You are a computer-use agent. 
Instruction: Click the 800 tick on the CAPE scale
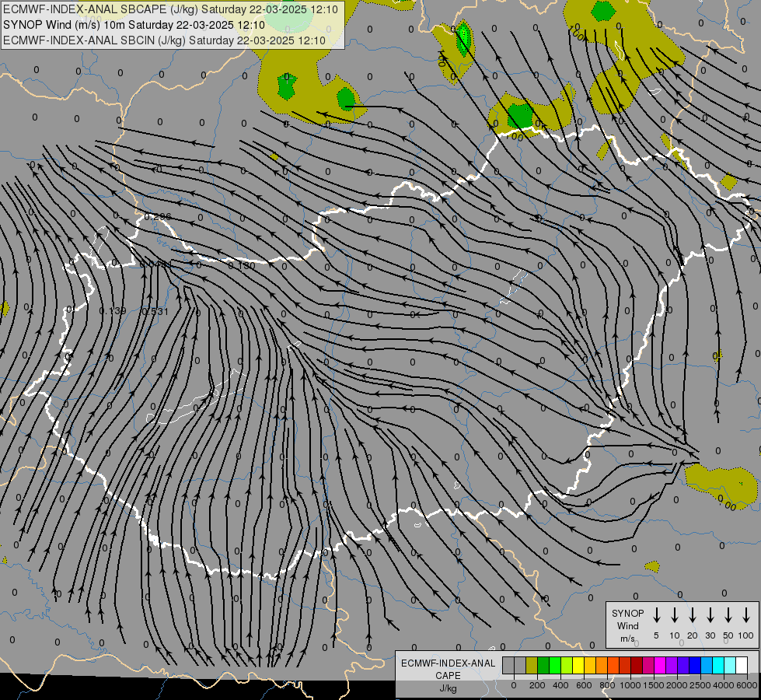coord(607,685)
